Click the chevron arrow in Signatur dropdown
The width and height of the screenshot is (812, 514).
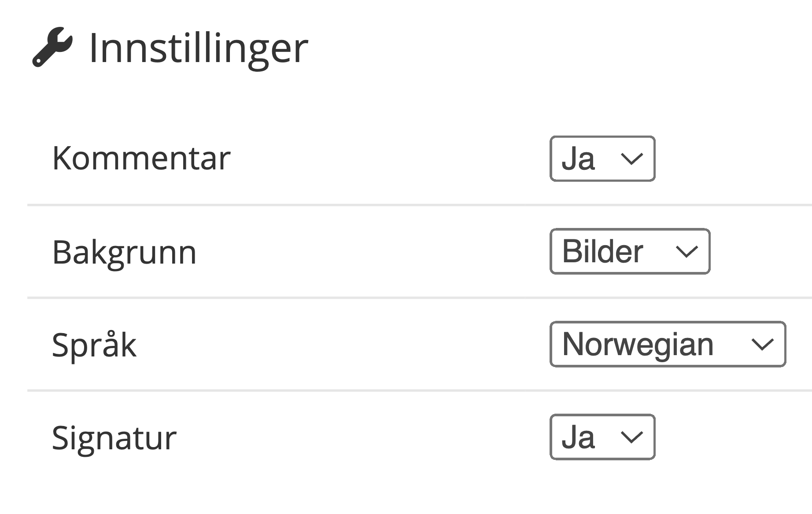(632, 437)
